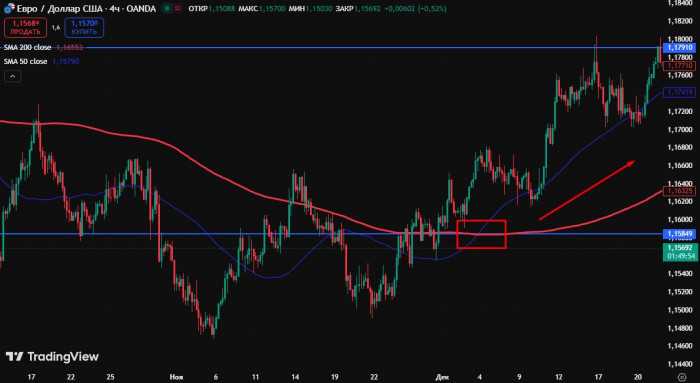The width and height of the screenshot is (700, 383).
Task: Click the red ПРОДАТЬ sell button
Action: (25, 28)
